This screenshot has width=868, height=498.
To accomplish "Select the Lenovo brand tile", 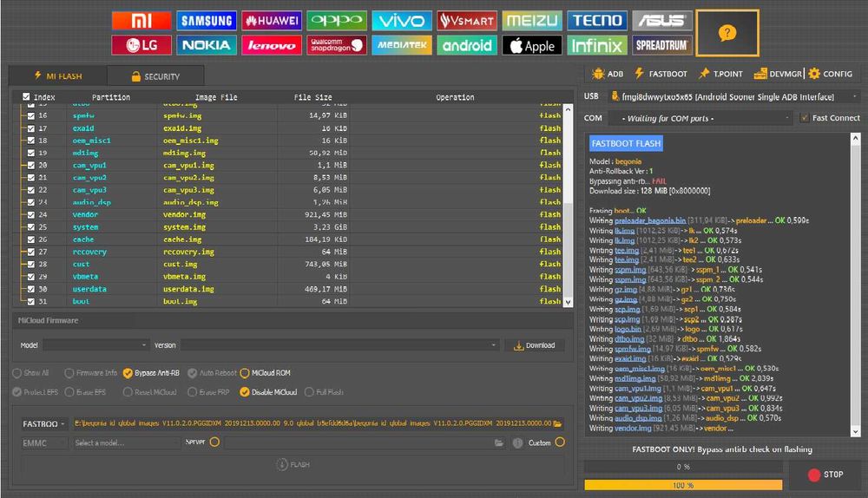I will [271, 45].
